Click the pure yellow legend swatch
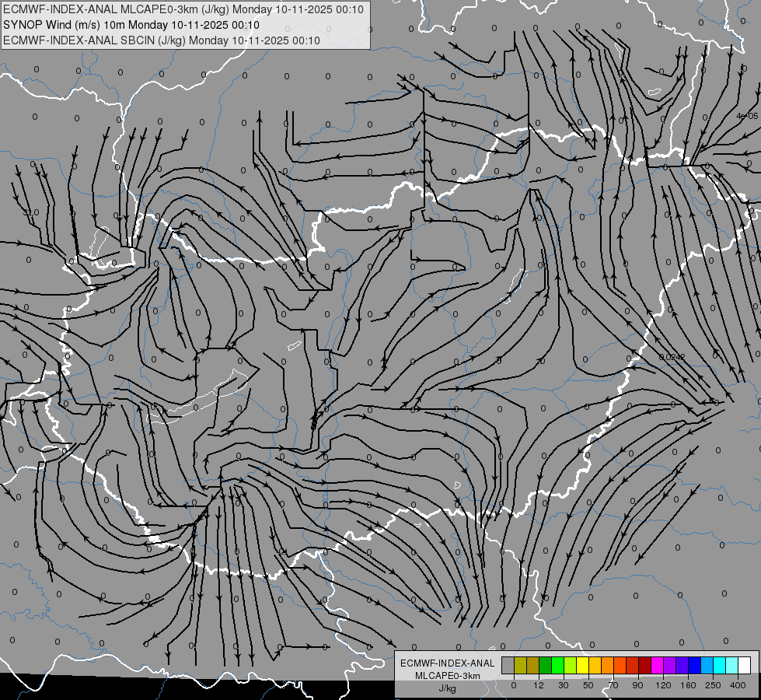761x700 pixels. click(582, 665)
